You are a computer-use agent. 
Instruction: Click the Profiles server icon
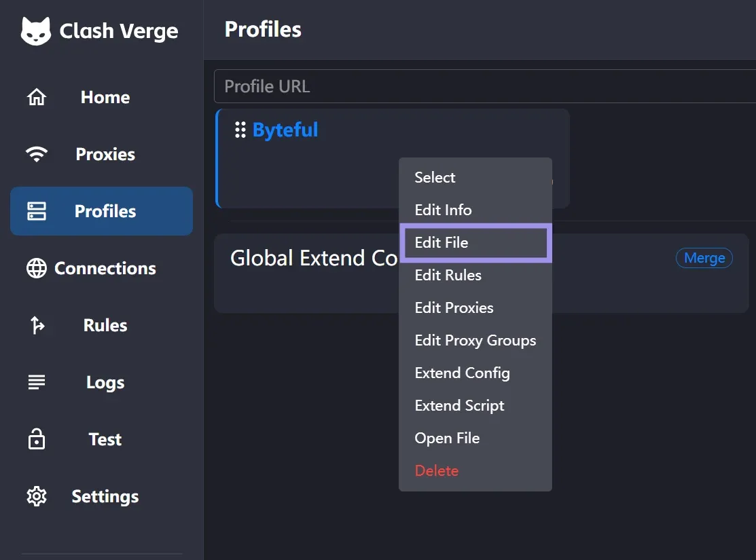(37, 211)
